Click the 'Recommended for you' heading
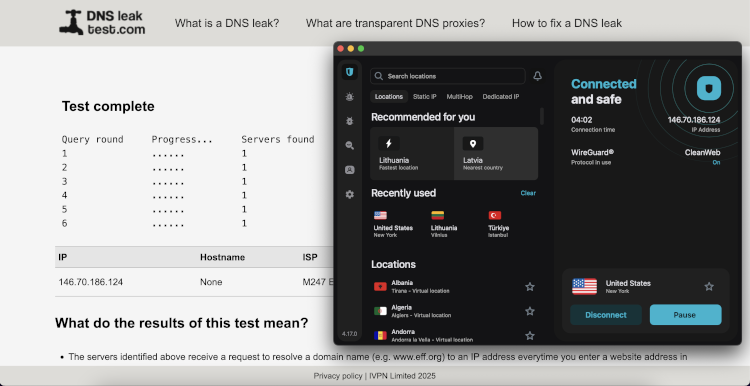Image resolution: width=750 pixels, height=386 pixels. click(423, 117)
